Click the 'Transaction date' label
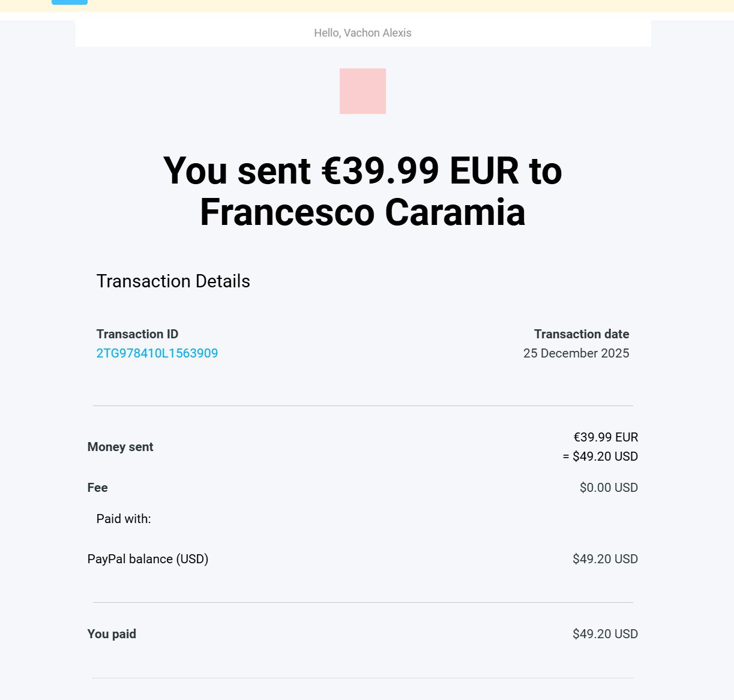The width and height of the screenshot is (734, 700). [581, 334]
